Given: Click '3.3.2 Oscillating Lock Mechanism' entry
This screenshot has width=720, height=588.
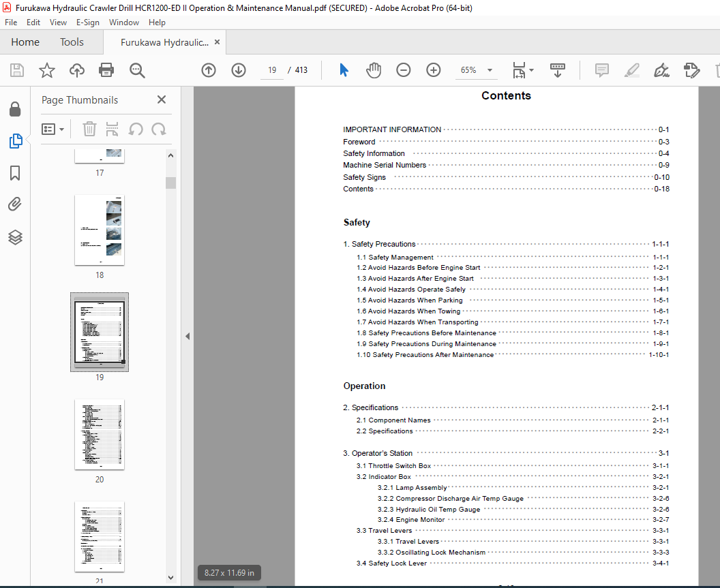Looking at the screenshot, I should pyautogui.click(x=523, y=552).
